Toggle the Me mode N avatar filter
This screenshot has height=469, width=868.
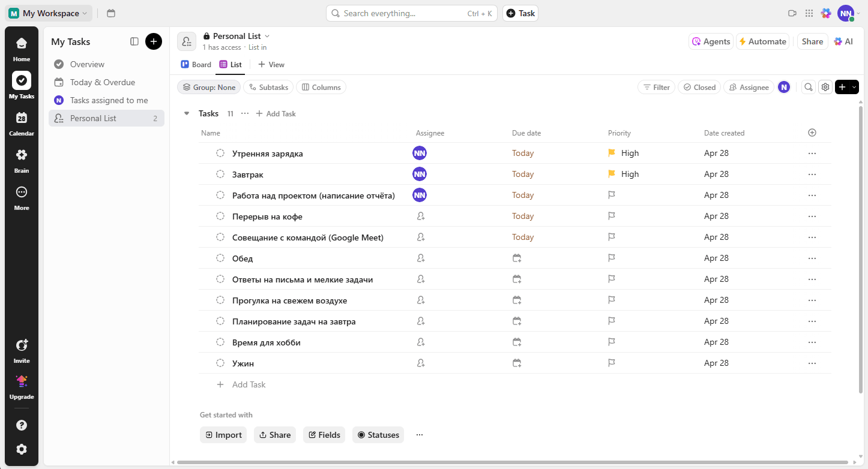784,87
